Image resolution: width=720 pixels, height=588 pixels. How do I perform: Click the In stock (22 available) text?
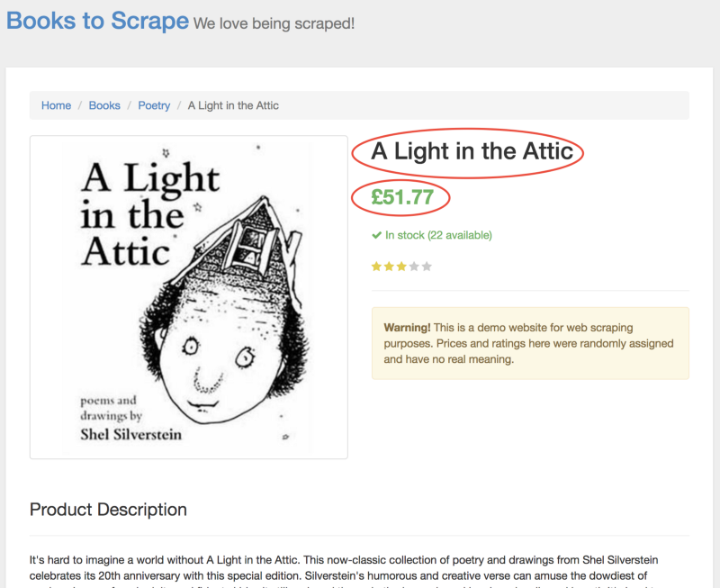tap(438, 236)
